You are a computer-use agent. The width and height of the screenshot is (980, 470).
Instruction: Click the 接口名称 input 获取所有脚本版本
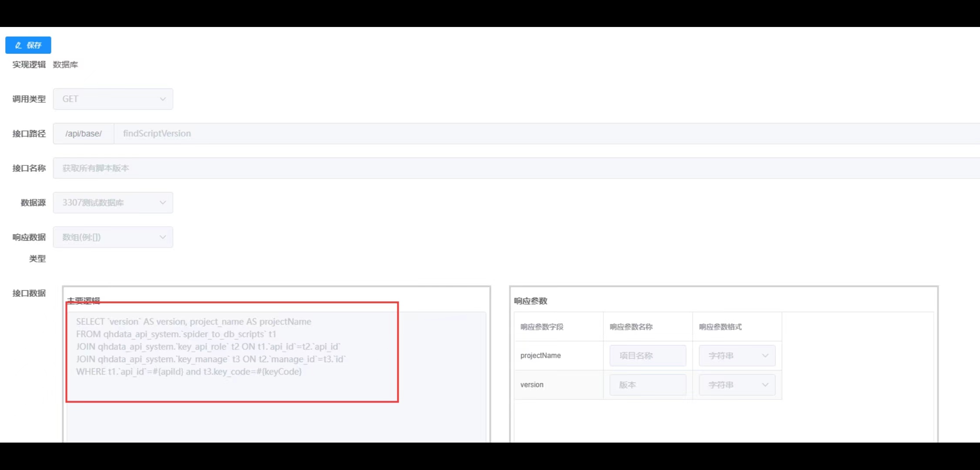(x=516, y=168)
